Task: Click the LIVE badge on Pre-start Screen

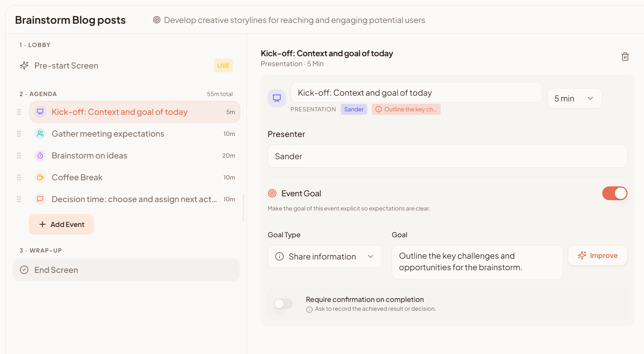Action: tap(223, 65)
